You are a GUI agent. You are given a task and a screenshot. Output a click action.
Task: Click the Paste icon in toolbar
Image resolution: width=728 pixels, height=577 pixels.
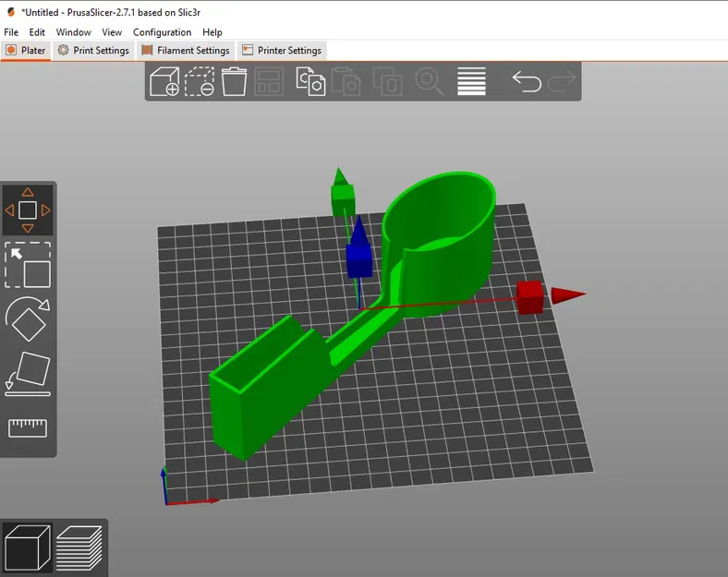tap(346, 81)
